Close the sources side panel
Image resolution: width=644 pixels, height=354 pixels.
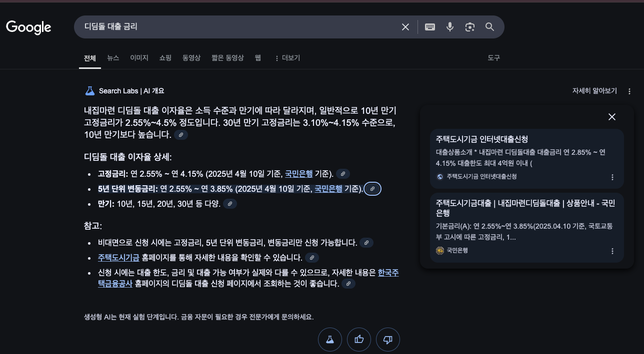612,117
